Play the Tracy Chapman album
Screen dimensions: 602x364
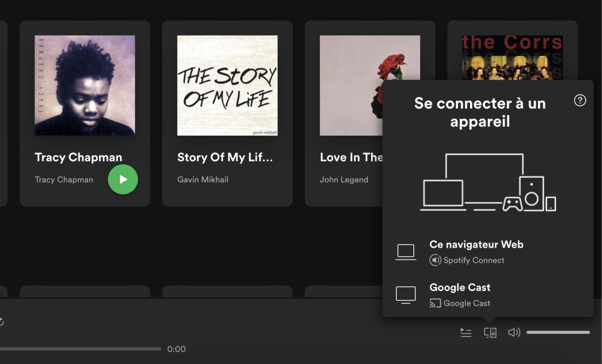(x=123, y=179)
